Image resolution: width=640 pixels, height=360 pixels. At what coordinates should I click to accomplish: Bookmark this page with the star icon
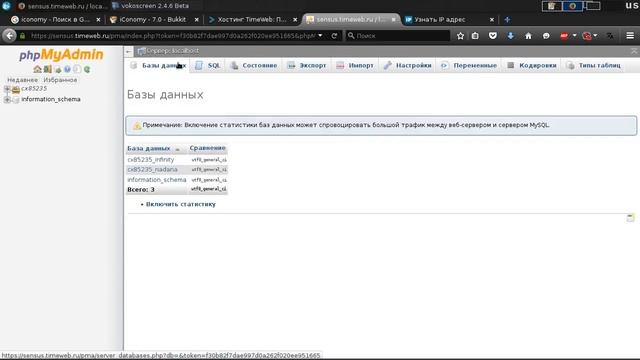click(460, 36)
